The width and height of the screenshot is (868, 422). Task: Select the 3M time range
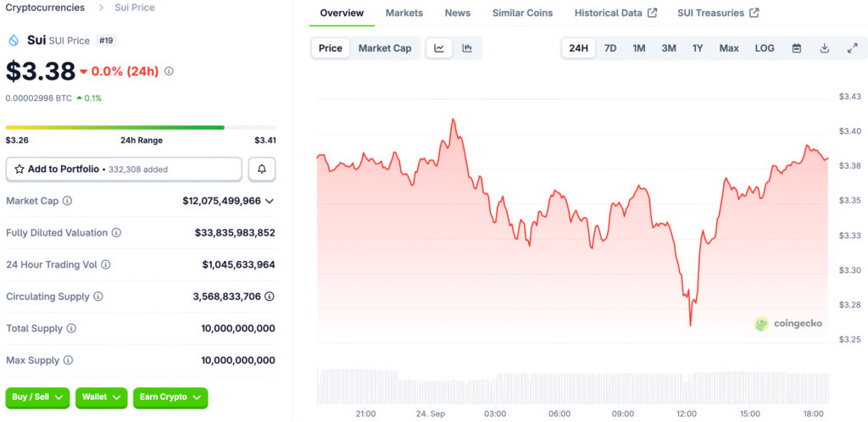669,48
